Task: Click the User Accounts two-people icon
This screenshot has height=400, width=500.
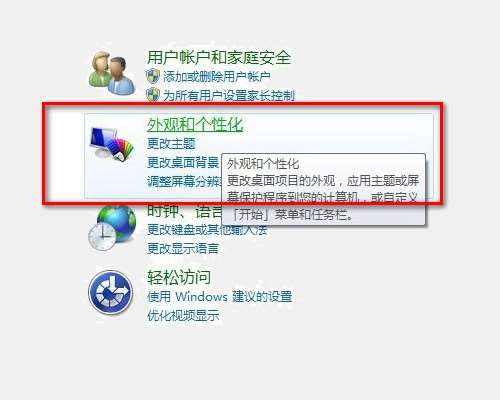Action: pos(111,73)
